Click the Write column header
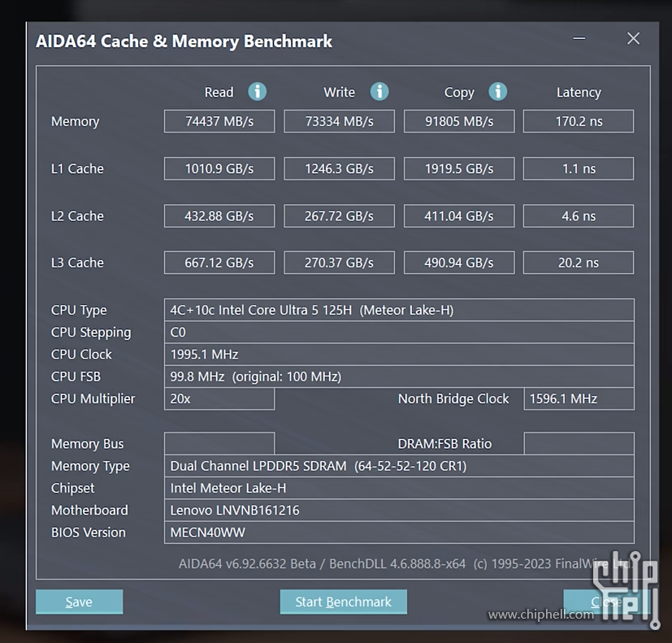Viewport: 672px width, 643px height. coord(339,92)
